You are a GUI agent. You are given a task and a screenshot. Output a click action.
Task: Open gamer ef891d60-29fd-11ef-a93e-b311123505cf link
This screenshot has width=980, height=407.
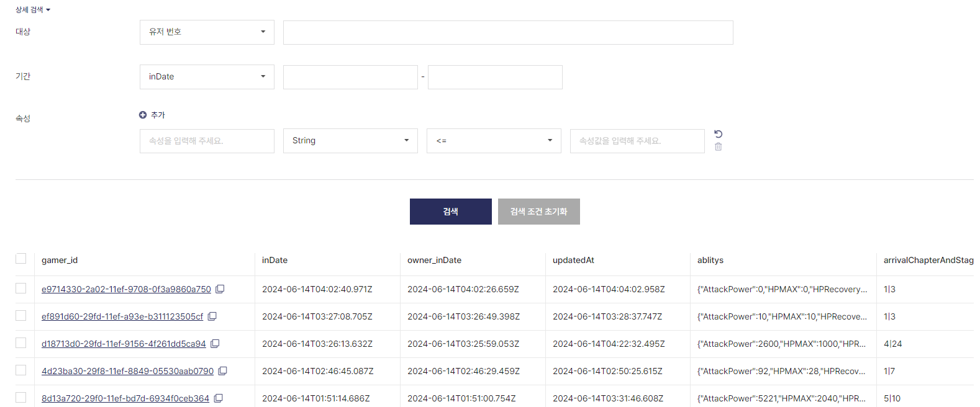click(x=122, y=316)
